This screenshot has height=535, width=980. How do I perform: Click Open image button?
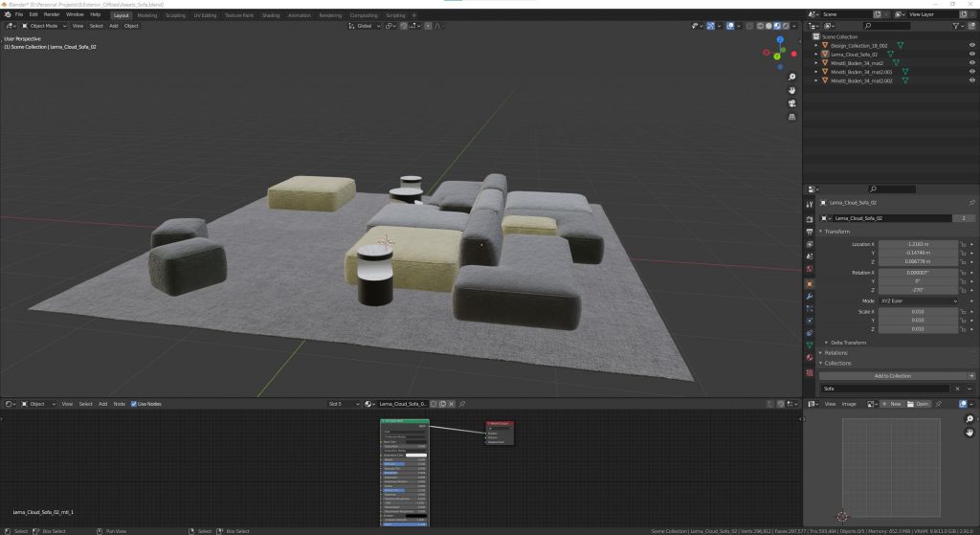918,404
